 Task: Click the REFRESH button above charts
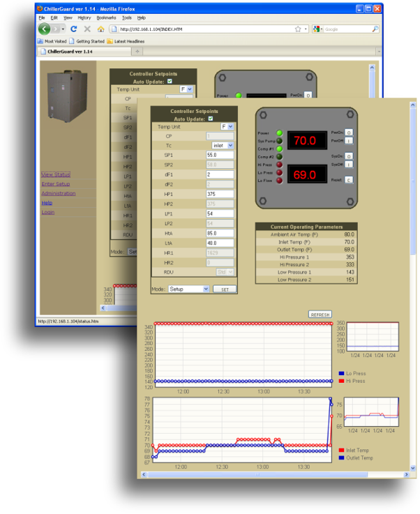320,315
